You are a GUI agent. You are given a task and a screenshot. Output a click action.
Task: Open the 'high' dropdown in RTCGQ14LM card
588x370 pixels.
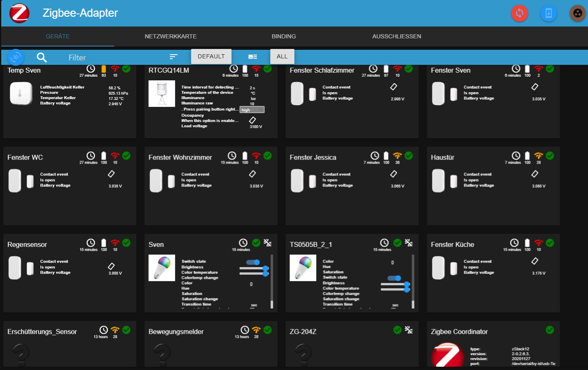coord(252,110)
